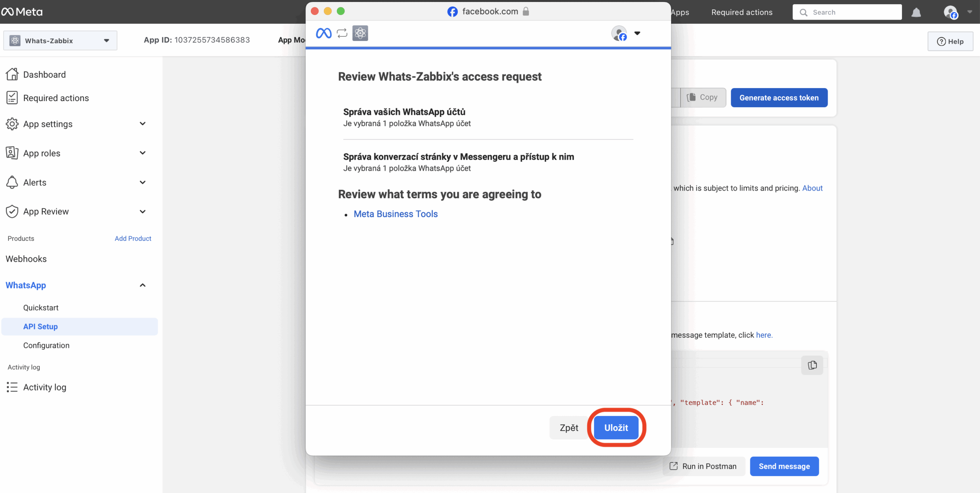Click the Copy token button
The width and height of the screenshot is (980, 493).
click(702, 97)
